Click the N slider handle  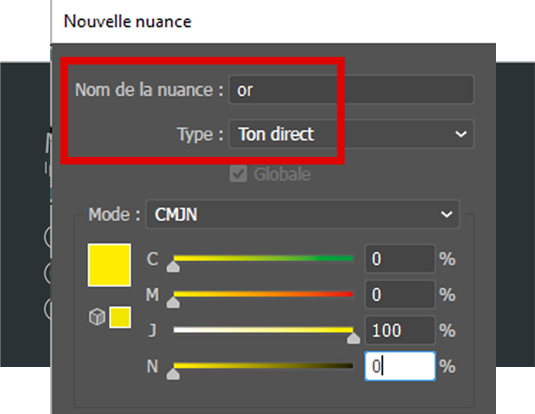(173, 374)
